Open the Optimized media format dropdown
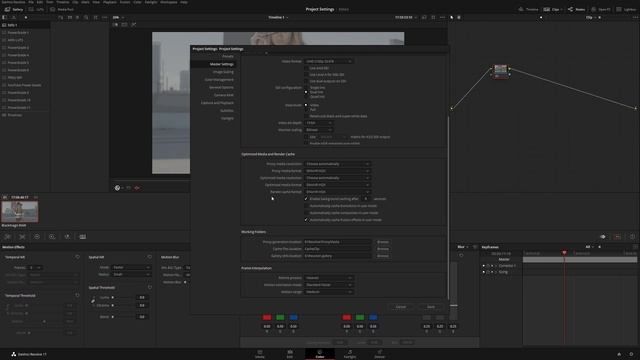Screen dimensions: 640x360 338,185
